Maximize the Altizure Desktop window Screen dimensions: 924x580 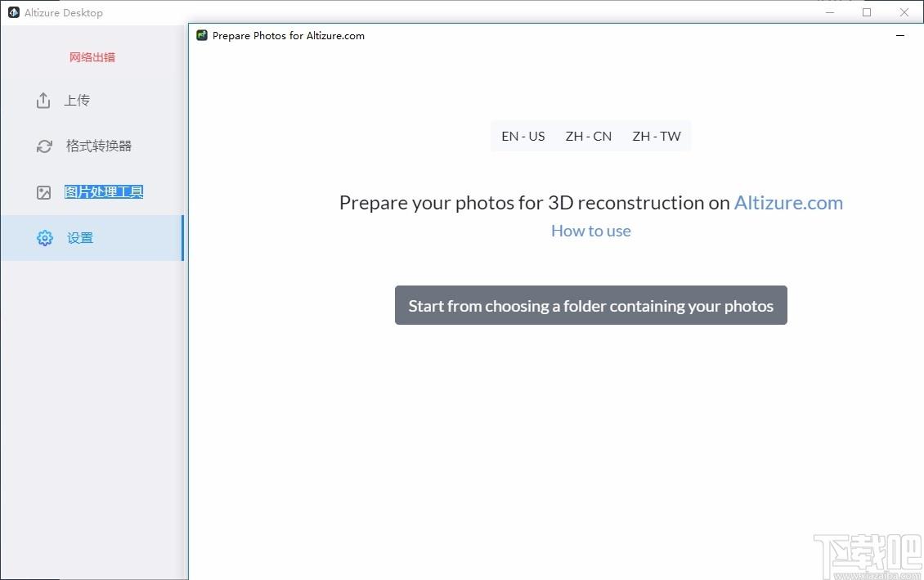click(x=867, y=12)
